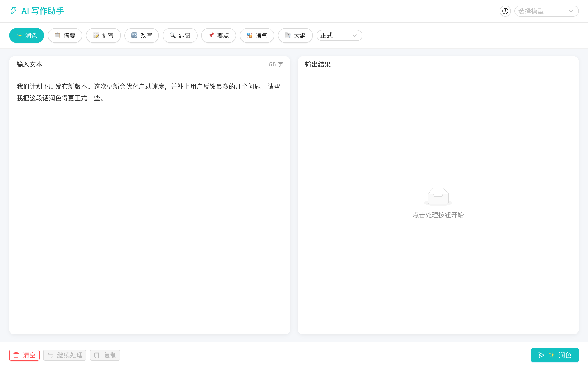Switch to 纠错 proofreading mode

coord(180,35)
